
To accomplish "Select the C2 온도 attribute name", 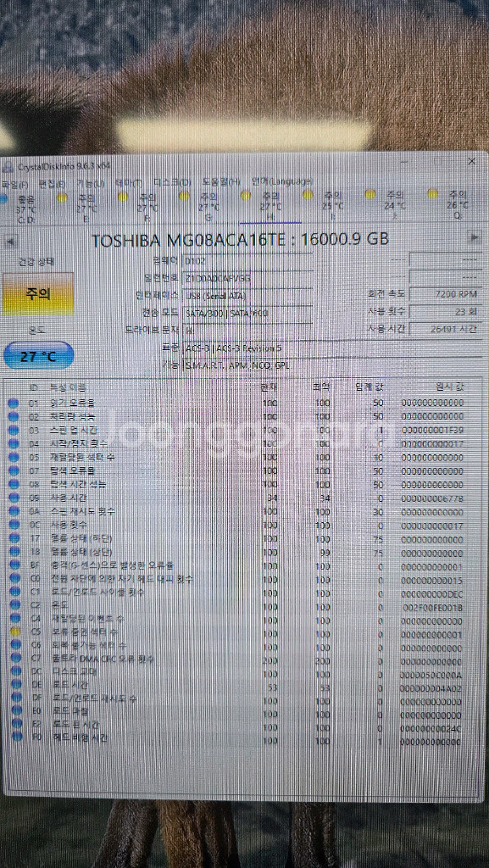I will [59, 605].
